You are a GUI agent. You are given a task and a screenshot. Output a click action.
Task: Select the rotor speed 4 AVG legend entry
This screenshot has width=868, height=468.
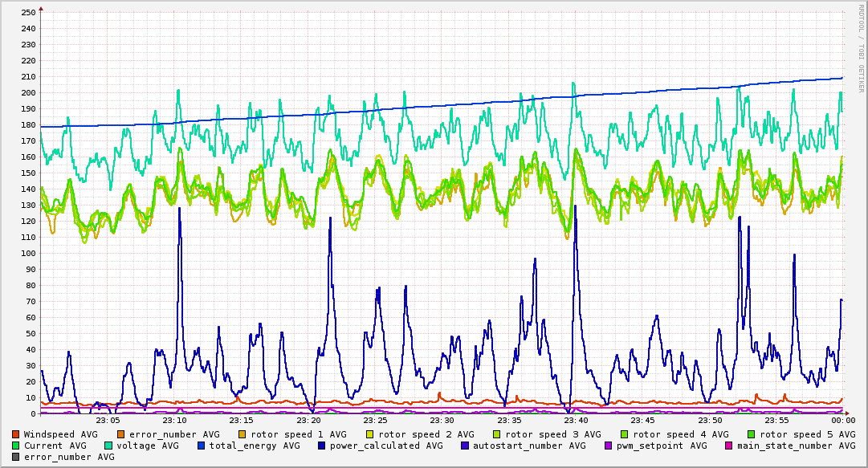[674, 434]
